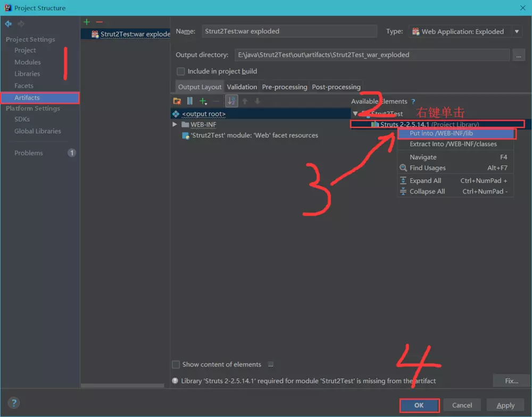Click the OK button to confirm changes

click(x=419, y=405)
